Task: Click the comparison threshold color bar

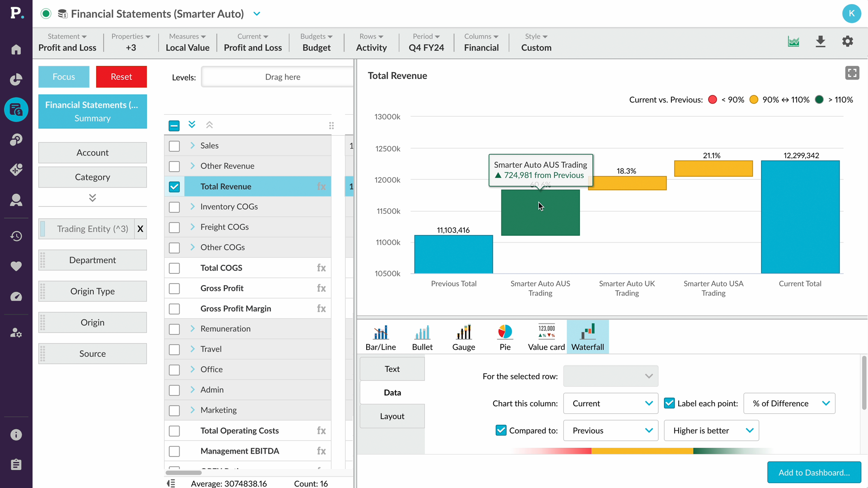Action: [x=642, y=451]
